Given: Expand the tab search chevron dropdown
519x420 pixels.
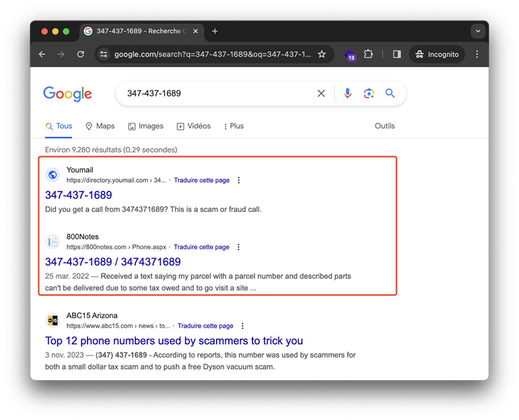Looking at the screenshot, I should coord(478,31).
